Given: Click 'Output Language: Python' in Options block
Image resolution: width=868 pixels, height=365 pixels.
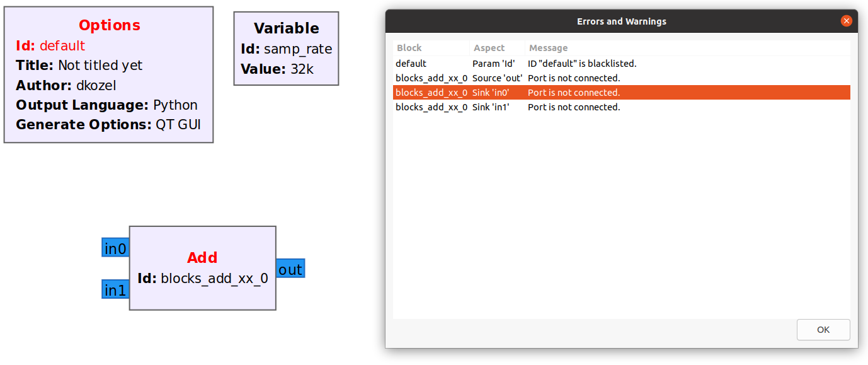Looking at the screenshot, I should 107,105.
